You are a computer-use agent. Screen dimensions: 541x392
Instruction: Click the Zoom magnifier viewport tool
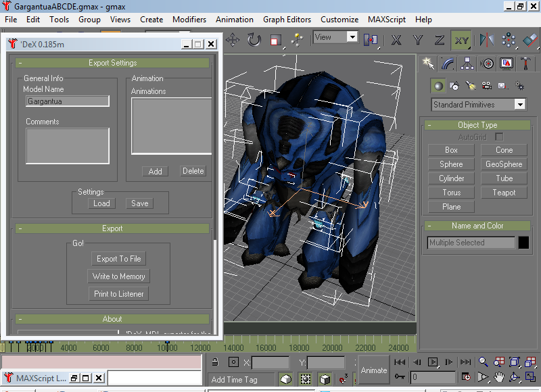pyautogui.click(x=483, y=362)
